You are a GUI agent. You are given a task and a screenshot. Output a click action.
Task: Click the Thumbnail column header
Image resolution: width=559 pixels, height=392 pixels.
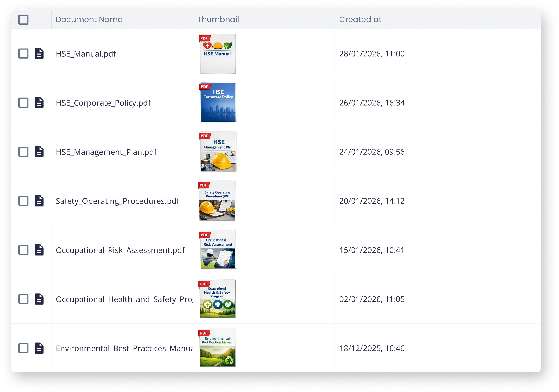point(218,20)
